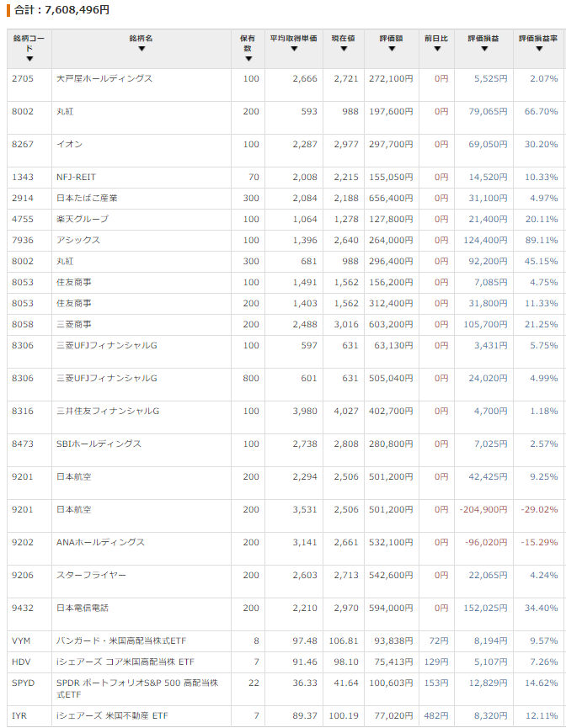Sort by 銘柄名 column arrow
The width and height of the screenshot is (566, 728).
tap(141, 49)
